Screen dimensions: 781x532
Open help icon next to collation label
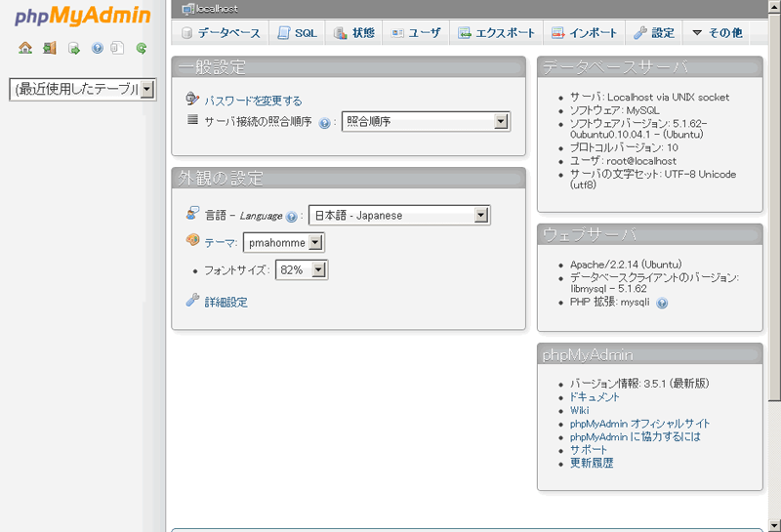(324, 123)
